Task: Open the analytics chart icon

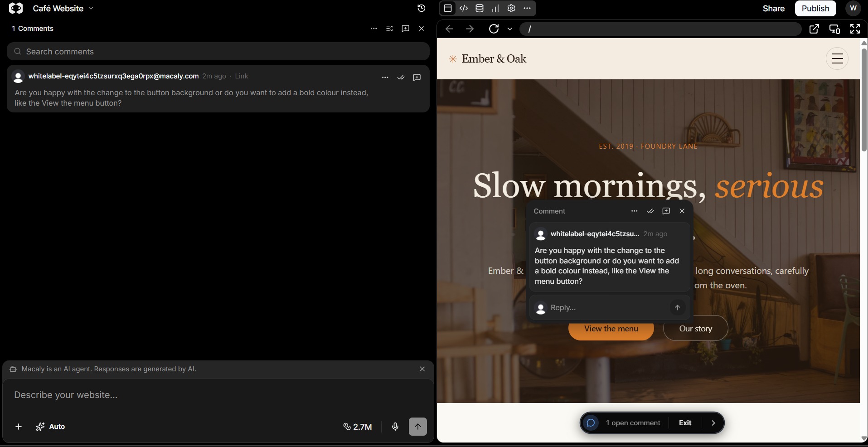Action: tap(495, 8)
